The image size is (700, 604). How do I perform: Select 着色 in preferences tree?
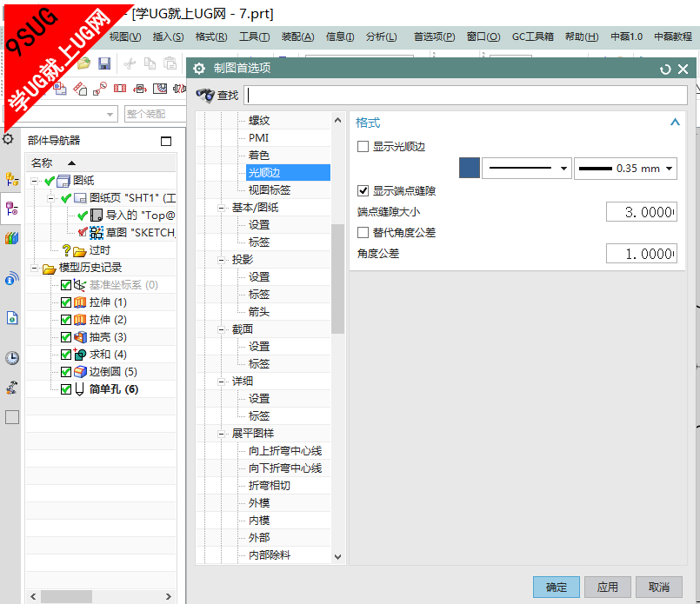click(x=259, y=156)
